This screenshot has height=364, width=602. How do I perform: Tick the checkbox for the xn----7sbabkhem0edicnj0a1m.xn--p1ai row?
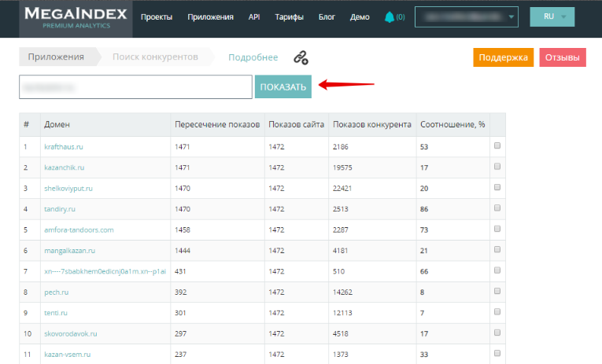497,270
